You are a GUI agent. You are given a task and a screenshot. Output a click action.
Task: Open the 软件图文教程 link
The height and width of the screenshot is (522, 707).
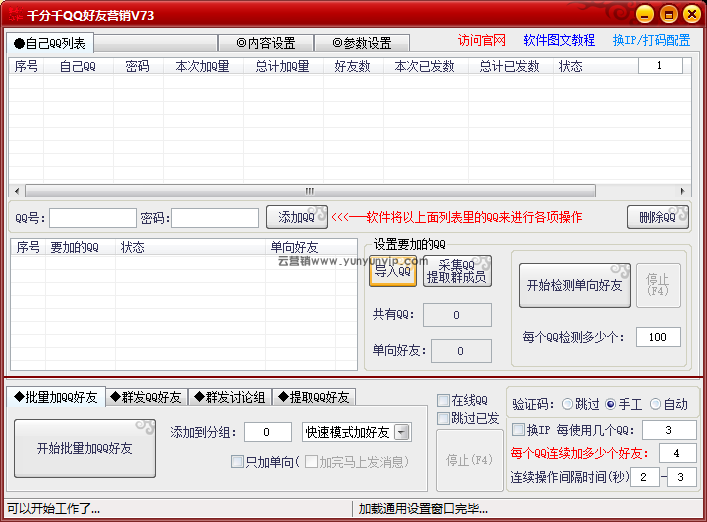click(x=559, y=41)
